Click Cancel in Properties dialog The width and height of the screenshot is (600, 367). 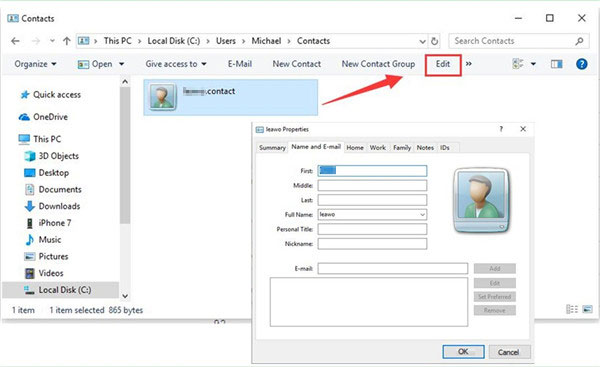click(x=509, y=352)
